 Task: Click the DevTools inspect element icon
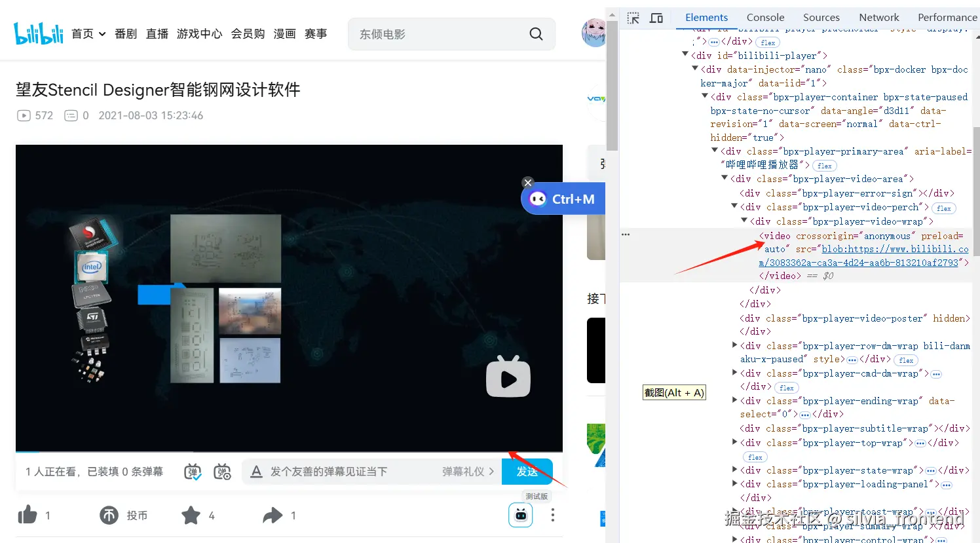(633, 18)
